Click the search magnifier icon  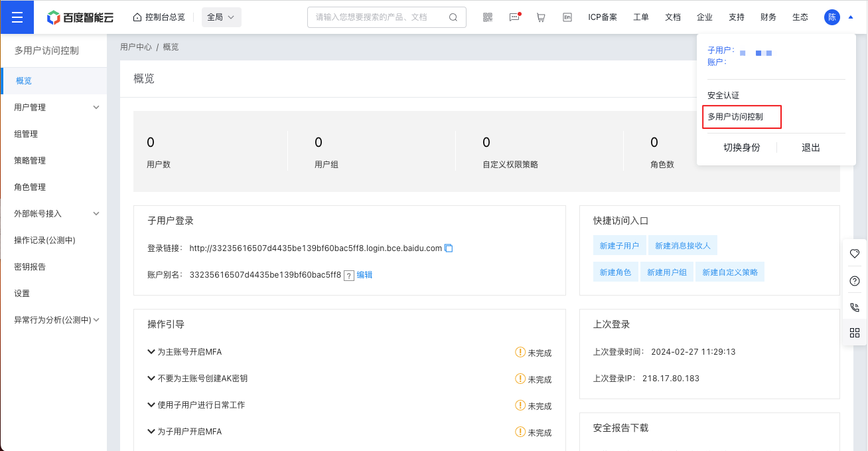tap(453, 17)
